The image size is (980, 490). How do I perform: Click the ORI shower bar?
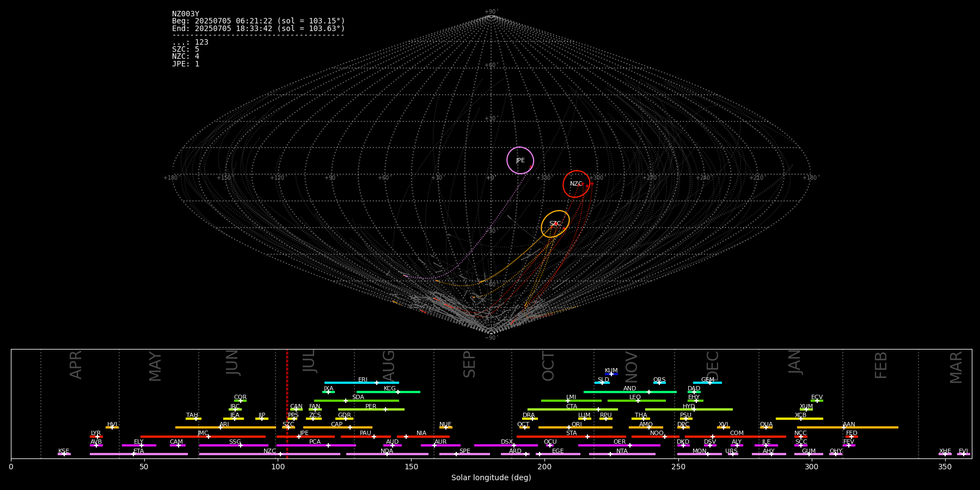pyautogui.click(x=575, y=427)
